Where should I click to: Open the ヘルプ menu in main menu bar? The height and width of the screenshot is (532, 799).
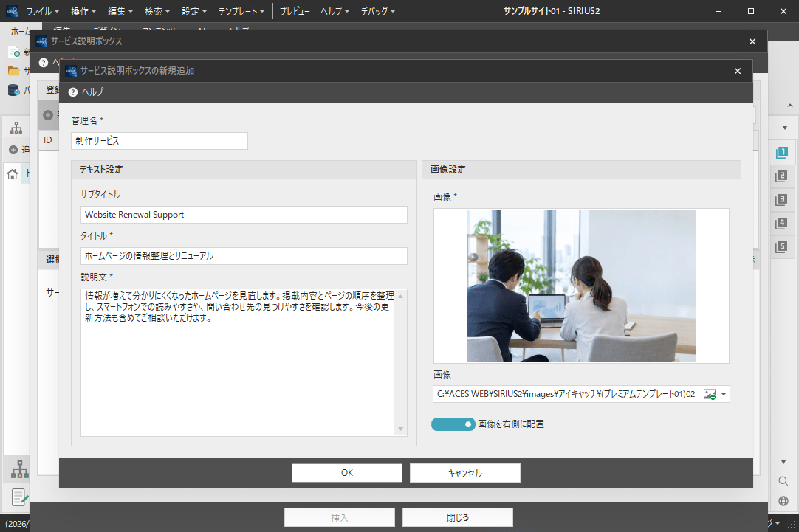(x=335, y=11)
